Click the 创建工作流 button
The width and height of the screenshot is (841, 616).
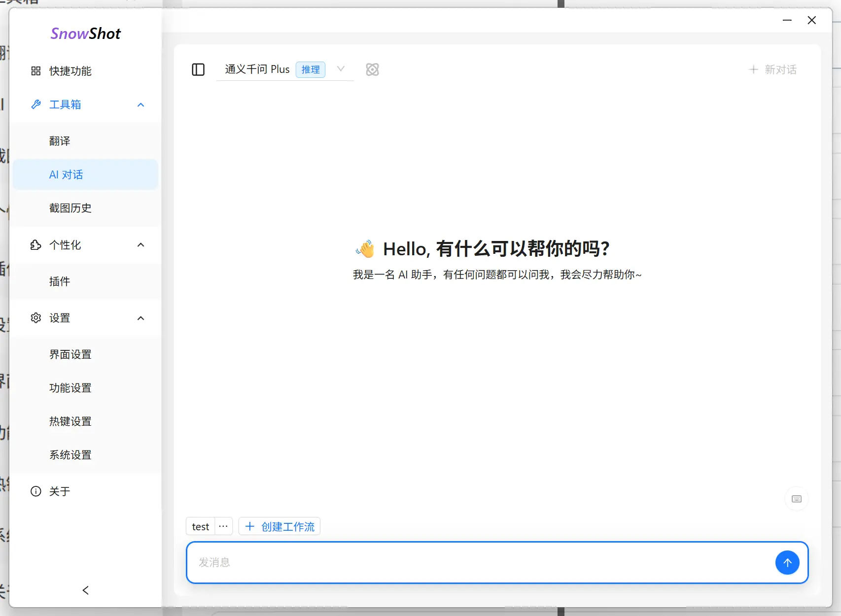click(x=279, y=526)
